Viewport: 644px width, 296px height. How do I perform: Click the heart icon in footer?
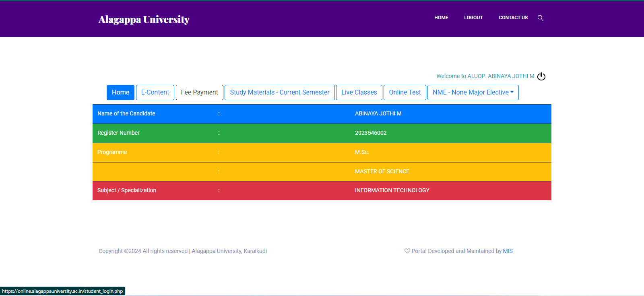407,251
